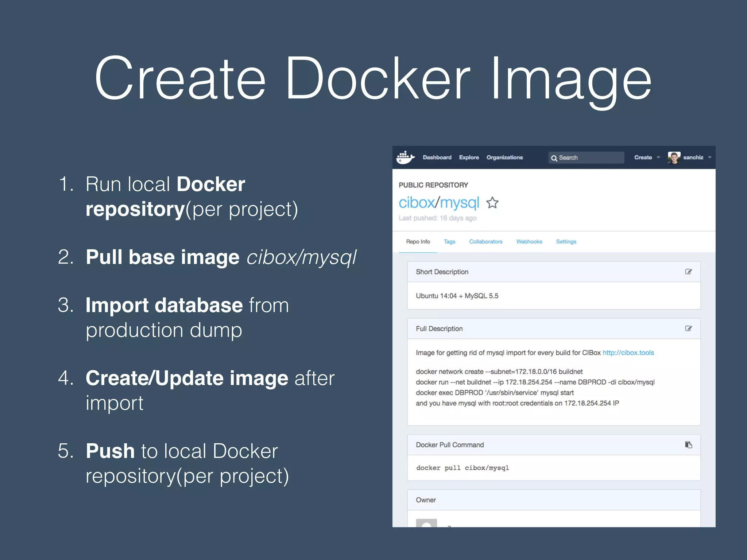Click the 'Last pushed: 16 days ago' text
Viewport: 747px width, 560px height.
tap(437, 218)
